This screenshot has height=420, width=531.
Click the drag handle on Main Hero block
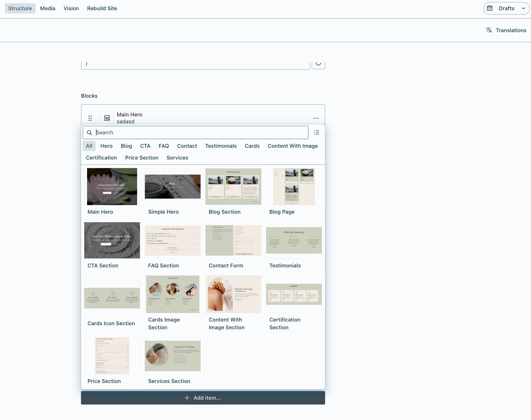pos(90,118)
